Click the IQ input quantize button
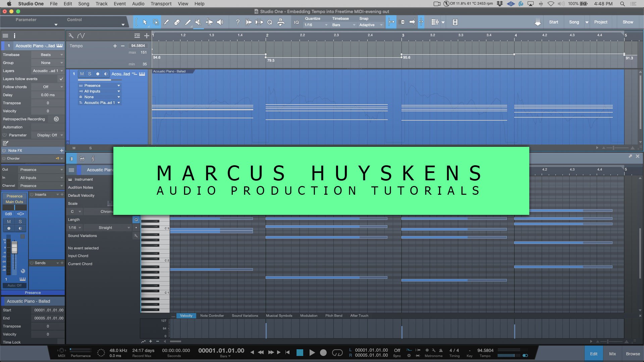 (297, 22)
